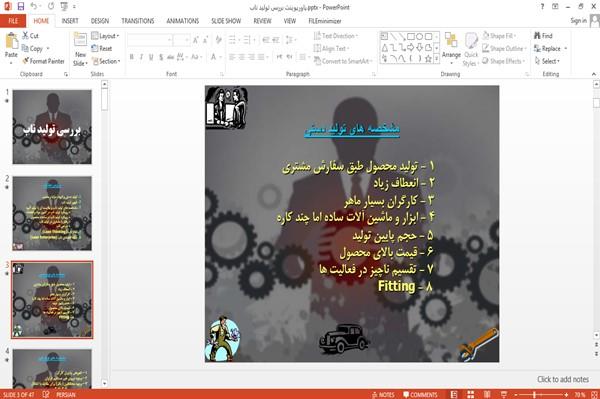This screenshot has width=600, height=399.
Task: Click the Reading View icon in status bar
Action: tap(487, 394)
